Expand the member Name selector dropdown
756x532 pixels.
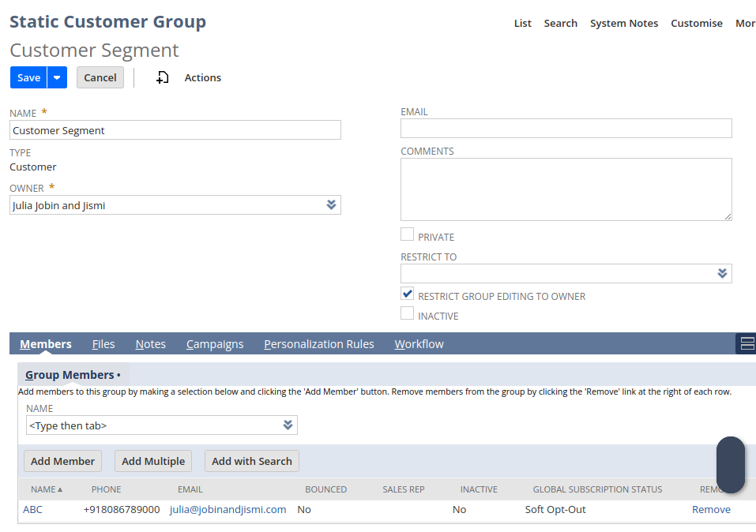click(288, 425)
